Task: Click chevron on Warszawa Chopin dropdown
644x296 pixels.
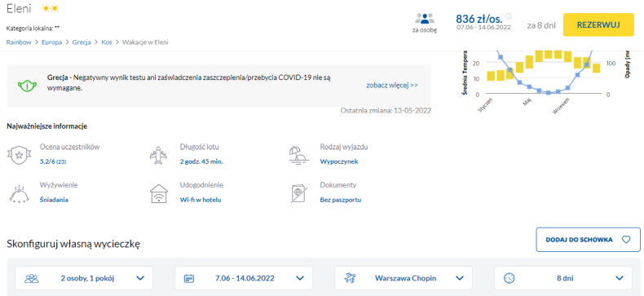Action: [460, 278]
